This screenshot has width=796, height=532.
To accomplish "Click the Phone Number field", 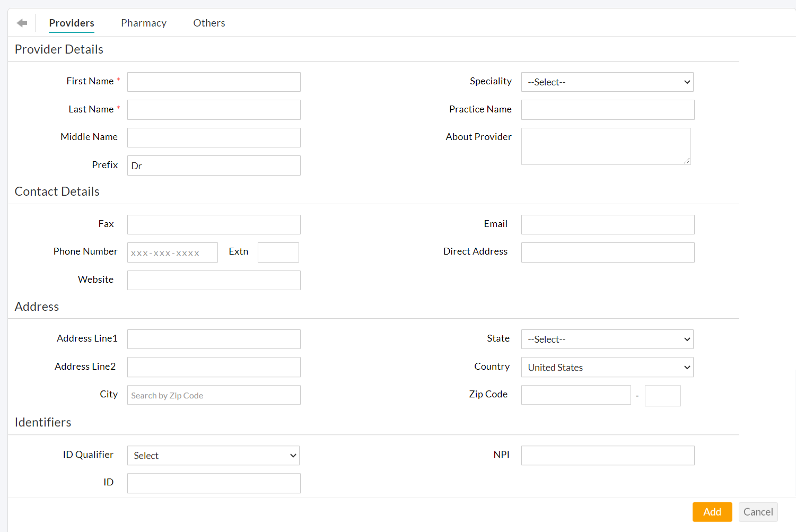I will point(172,252).
